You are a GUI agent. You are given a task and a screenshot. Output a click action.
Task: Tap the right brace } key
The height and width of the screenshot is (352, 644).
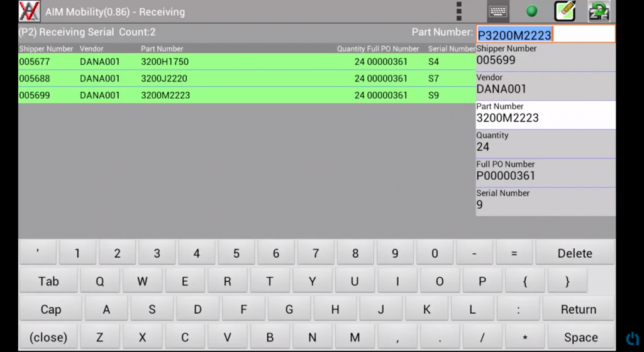coord(567,280)
